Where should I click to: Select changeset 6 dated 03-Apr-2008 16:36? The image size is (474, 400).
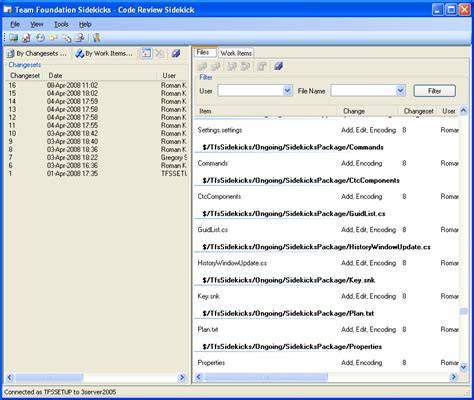pyautogui.click(x=97, y=165)
